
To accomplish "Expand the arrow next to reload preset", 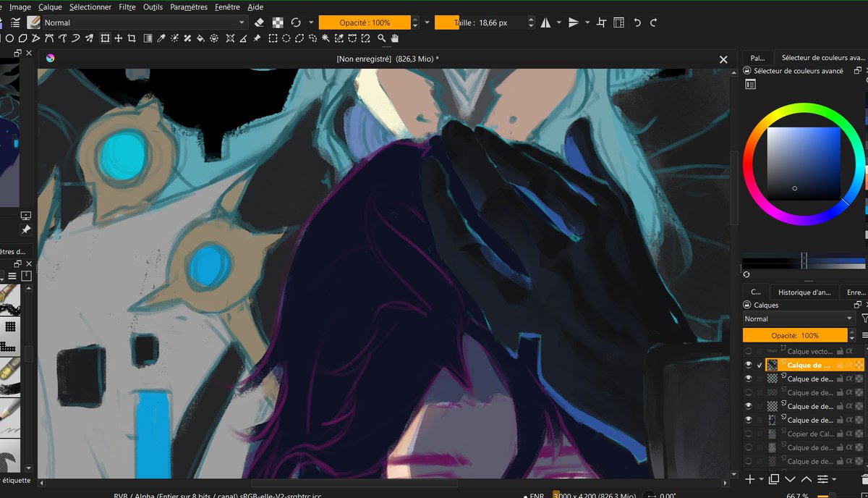I will coord(311,22).
